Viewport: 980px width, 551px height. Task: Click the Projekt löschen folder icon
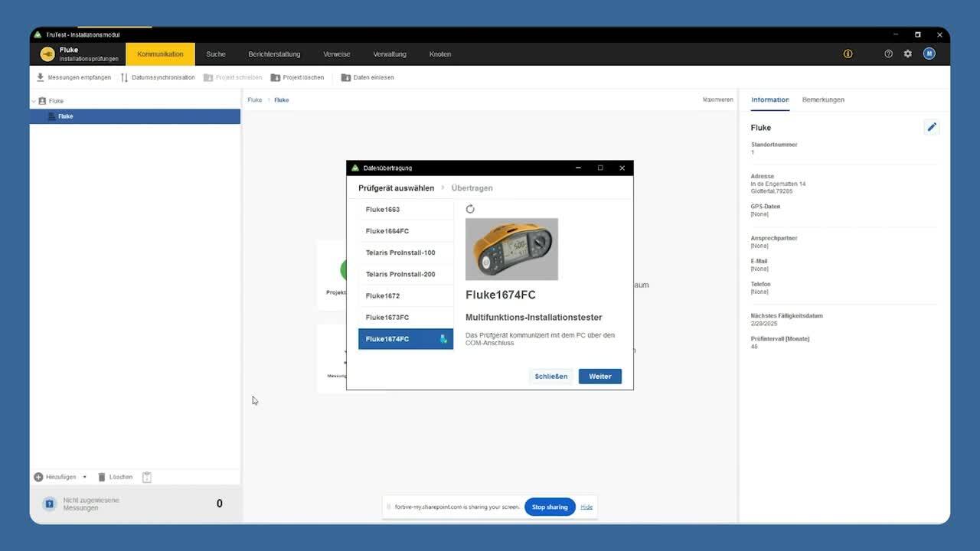(x=276, y=77)
